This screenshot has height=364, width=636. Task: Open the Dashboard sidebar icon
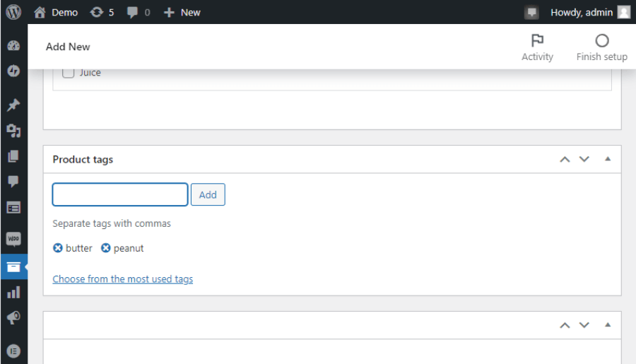pos(13,46)
